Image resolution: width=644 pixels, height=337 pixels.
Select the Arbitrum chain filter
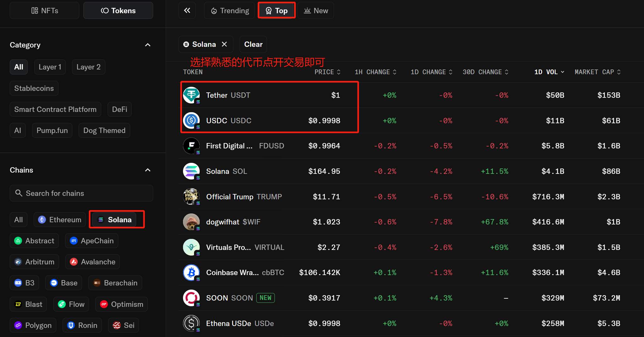(34, 262)
